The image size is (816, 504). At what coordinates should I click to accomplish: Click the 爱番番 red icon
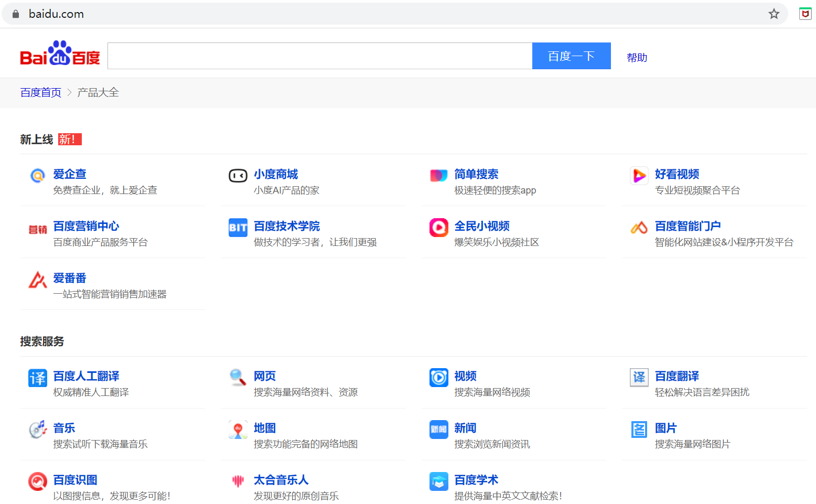click(38, 280)
